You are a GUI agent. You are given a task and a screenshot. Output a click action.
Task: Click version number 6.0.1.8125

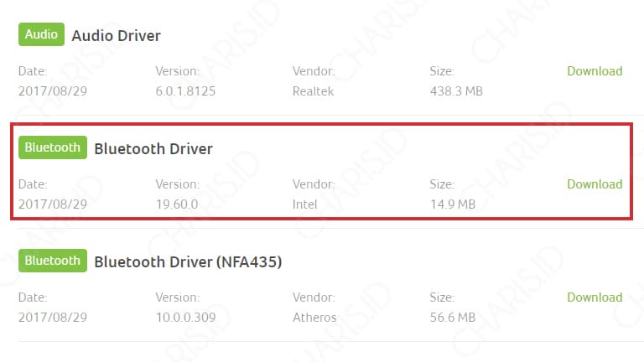pyautogui.click(x=185, y=91)
